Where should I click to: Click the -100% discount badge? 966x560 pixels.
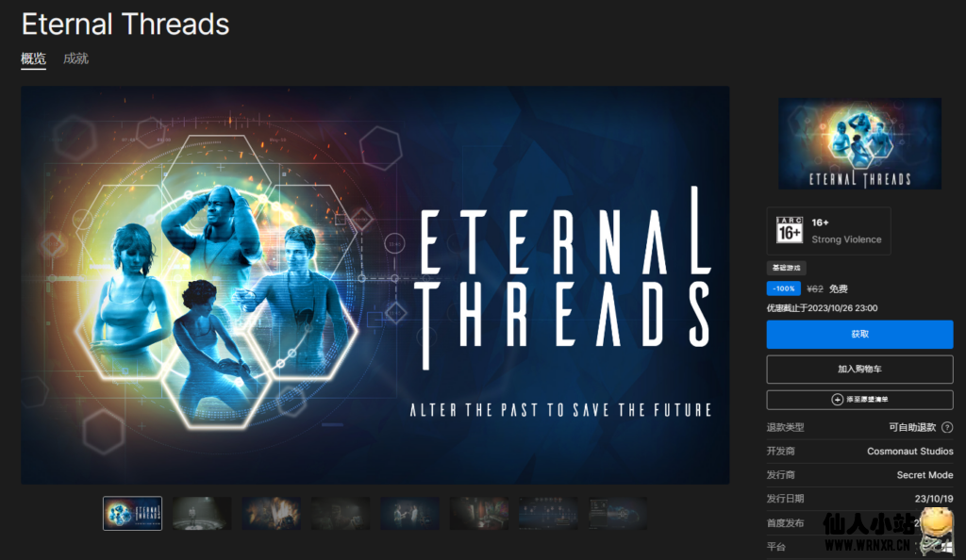pos(784,288)
